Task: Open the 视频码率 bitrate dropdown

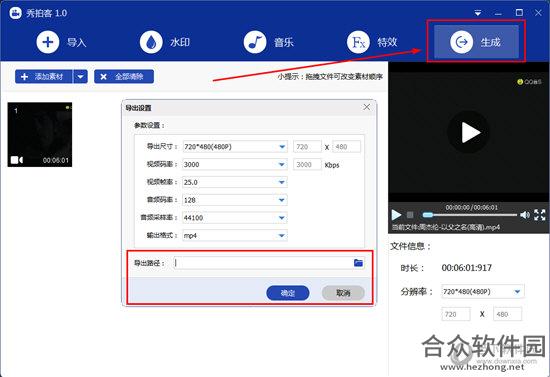Action: (235, 164)
